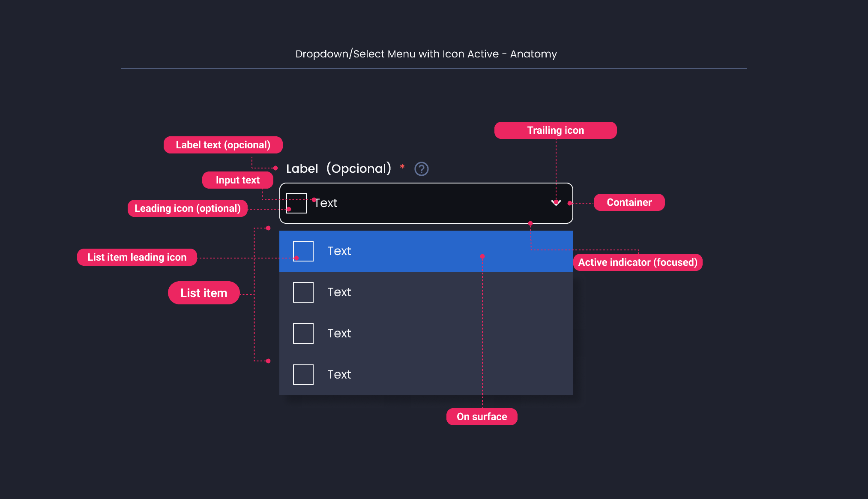Image resolution: width=868 pixels, height=499 pixels.
Task: Click inside the input field containing Text
Action: click(426, 203)
